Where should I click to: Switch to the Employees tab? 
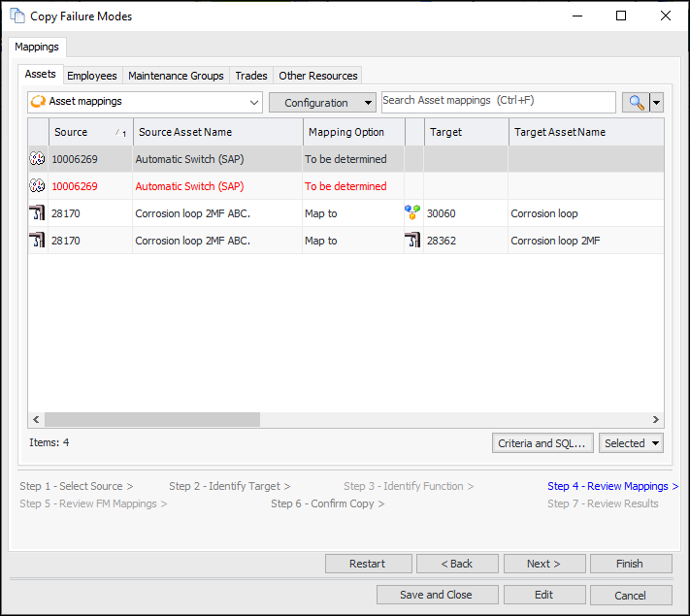[92, 76]
